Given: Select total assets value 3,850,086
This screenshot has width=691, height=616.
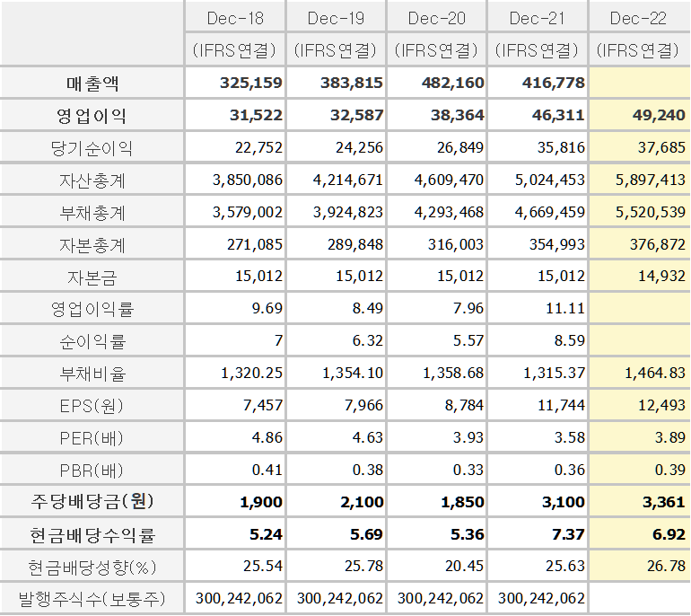Looking at the screenshot, I should click(x=248, y=180).
